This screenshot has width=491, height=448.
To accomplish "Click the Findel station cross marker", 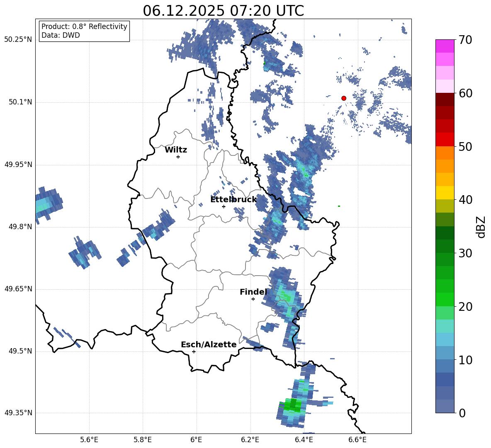I will pyautogui.click(x=253, y=299).
